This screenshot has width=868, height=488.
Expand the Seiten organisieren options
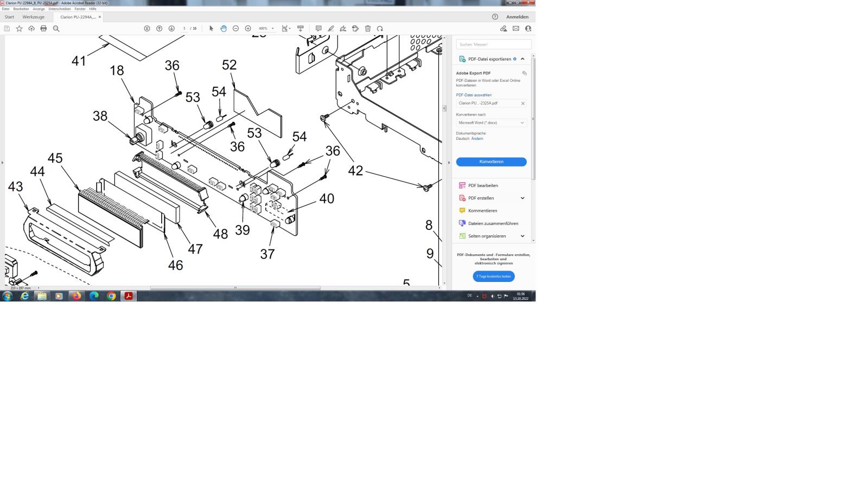click(522, 236)
